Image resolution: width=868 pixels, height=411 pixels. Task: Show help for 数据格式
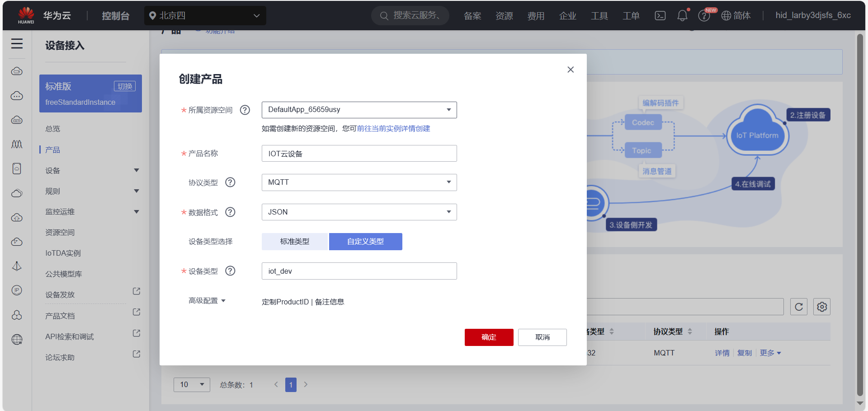(230, 212)
